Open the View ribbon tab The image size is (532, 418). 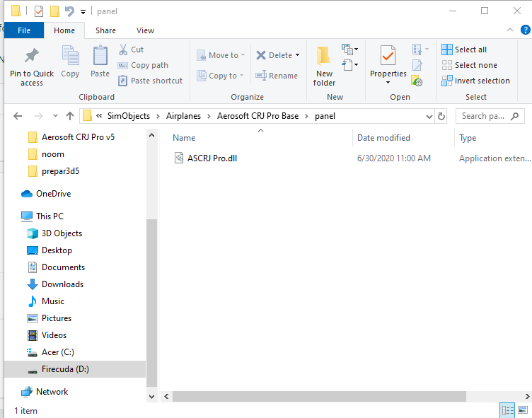(145, 30)
